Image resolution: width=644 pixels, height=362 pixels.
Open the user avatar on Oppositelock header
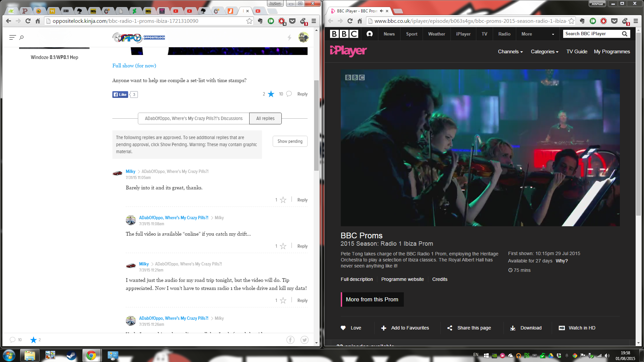point(303,37)
